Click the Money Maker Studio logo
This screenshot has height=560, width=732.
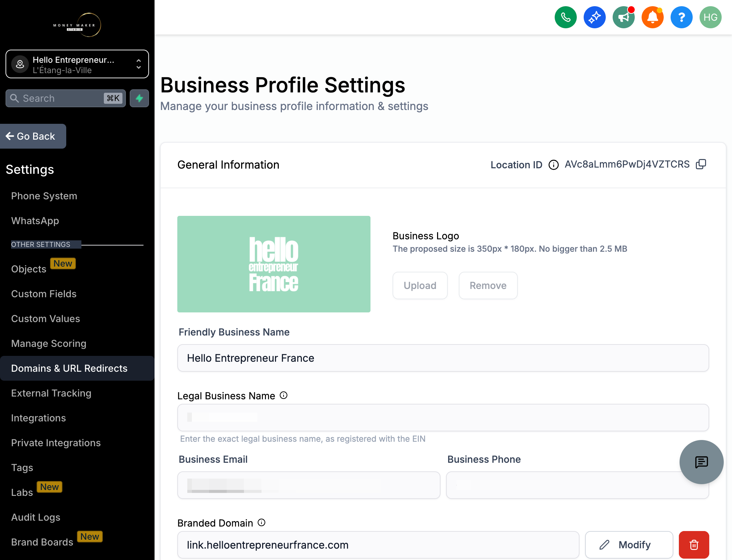tap(77, 25)
